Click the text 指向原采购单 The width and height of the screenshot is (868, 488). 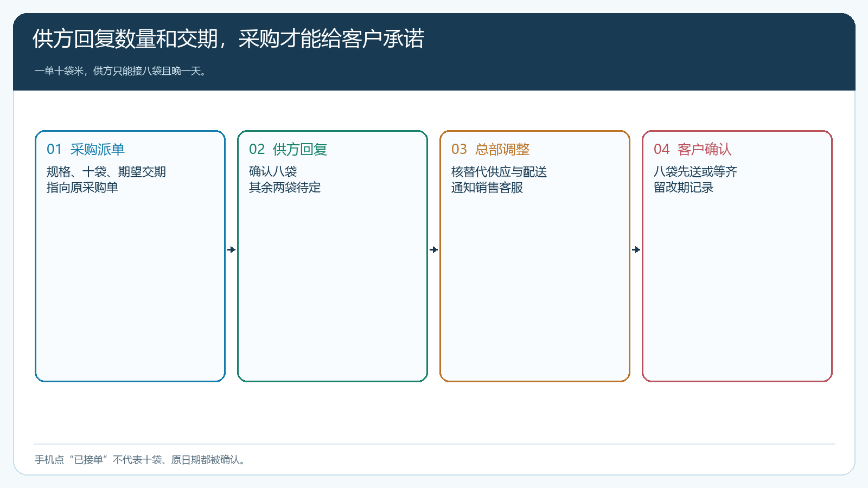coord(82,188)
